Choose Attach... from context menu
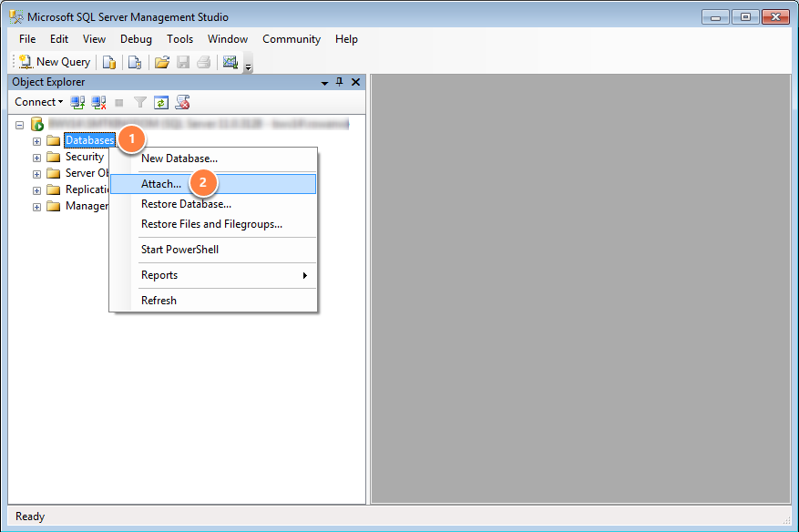This screenshot has height=532, width=799. click(x=213, y=184)
